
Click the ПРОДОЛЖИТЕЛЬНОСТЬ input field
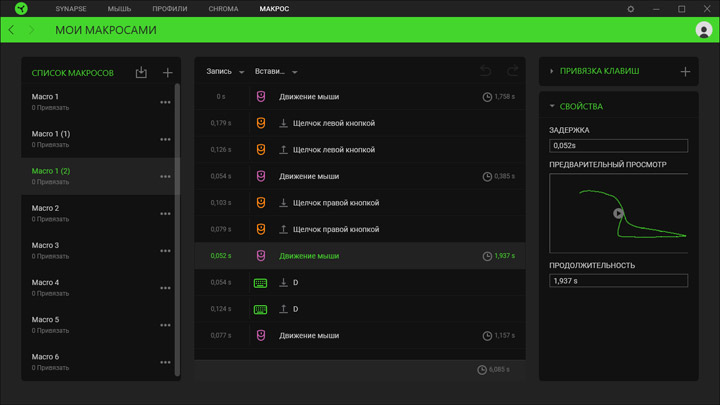click(x=619, y=281)
